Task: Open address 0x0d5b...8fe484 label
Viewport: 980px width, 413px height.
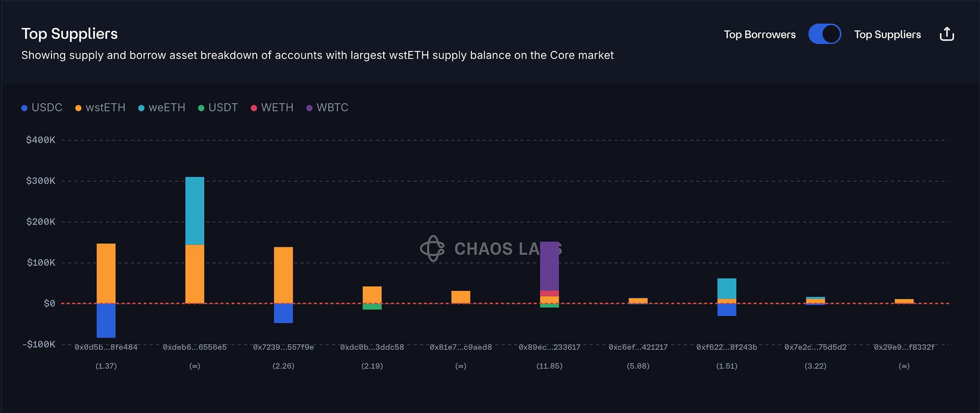Action: [106, 347]
